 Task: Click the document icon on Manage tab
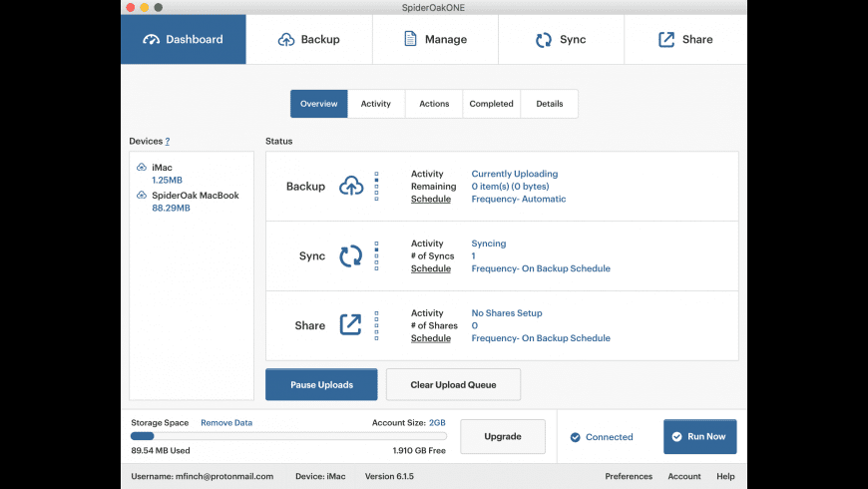(410, 39)
